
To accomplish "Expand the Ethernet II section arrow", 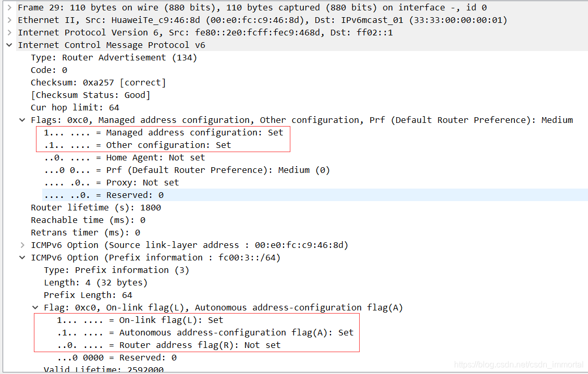I will coord(9,20).
